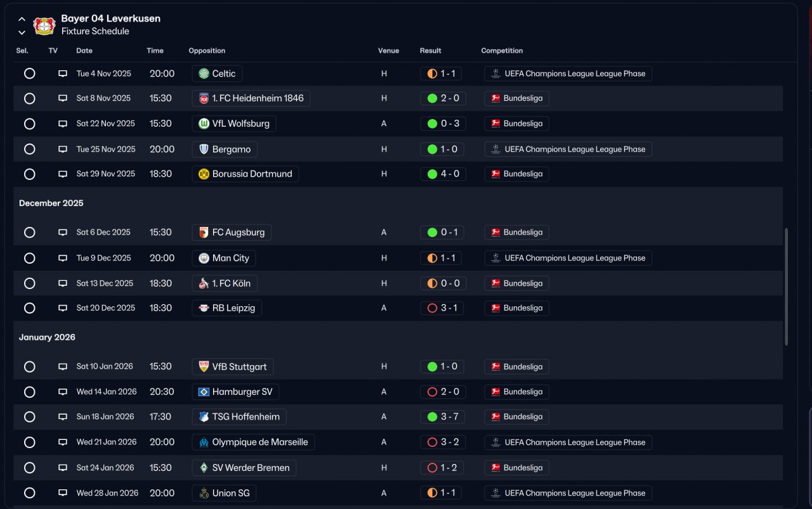Image resolution: width=812 pixels, height=509 pixels.
Task: Select the TSG Hoffenheim fixture radio button
Action: pos(29,417)
